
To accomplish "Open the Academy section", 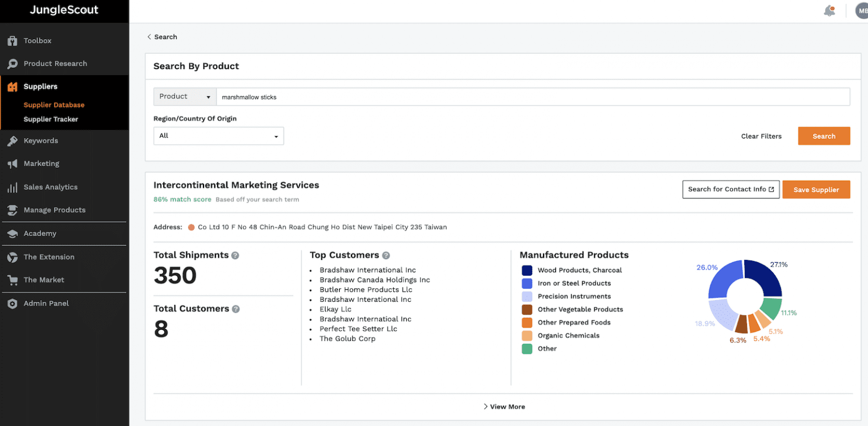I will (x=12, y=233).
